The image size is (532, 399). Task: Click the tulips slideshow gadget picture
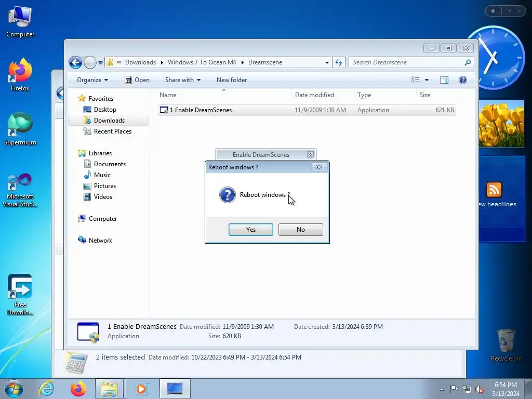[501, 123]
